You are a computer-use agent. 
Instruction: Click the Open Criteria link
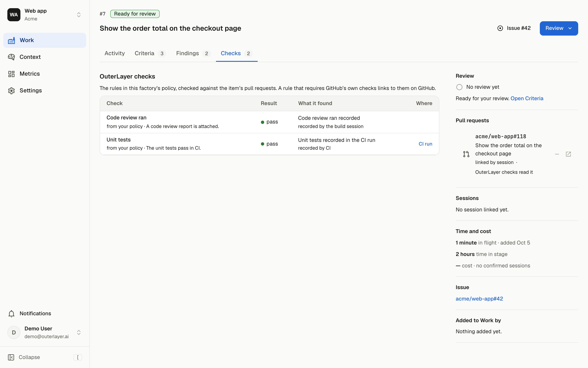(x=527, y=98)
